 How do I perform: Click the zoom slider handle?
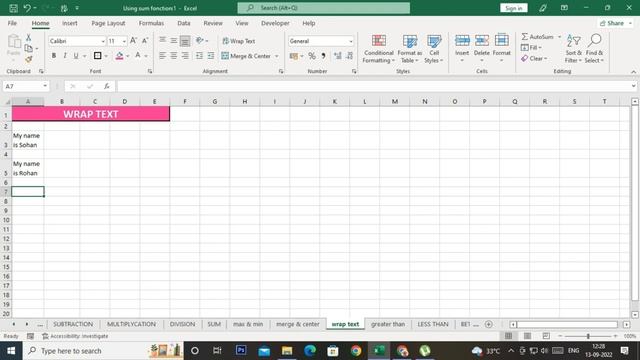pos(588,336)
